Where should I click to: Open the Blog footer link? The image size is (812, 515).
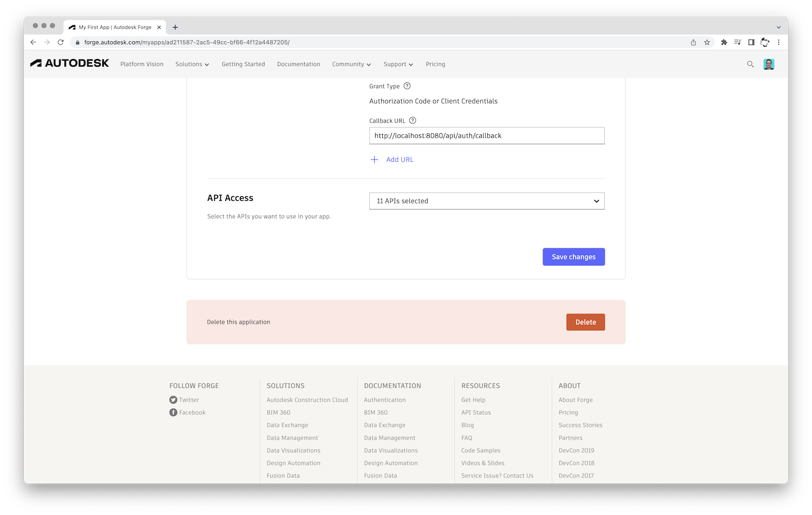tap(467, 425)
